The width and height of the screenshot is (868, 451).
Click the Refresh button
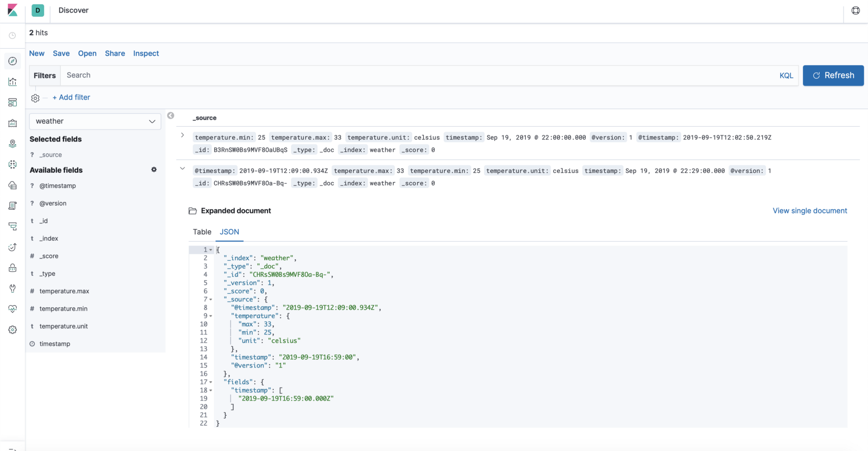coord(833,75)
